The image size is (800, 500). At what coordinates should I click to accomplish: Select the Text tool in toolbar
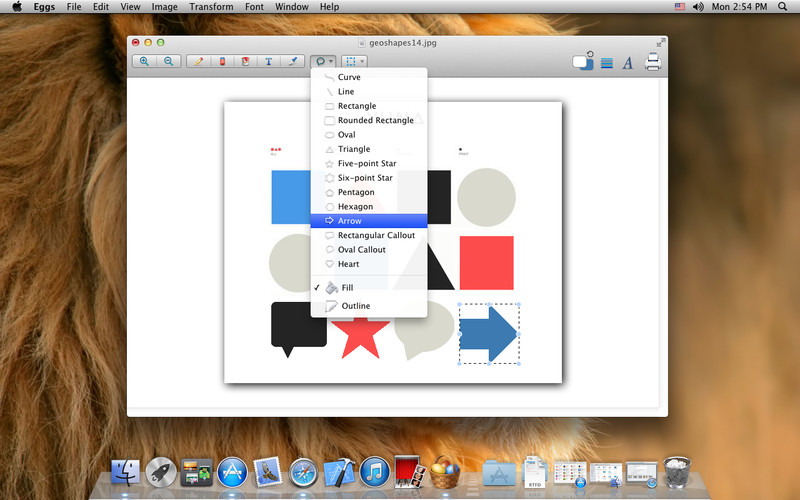[x=268, y=61]
